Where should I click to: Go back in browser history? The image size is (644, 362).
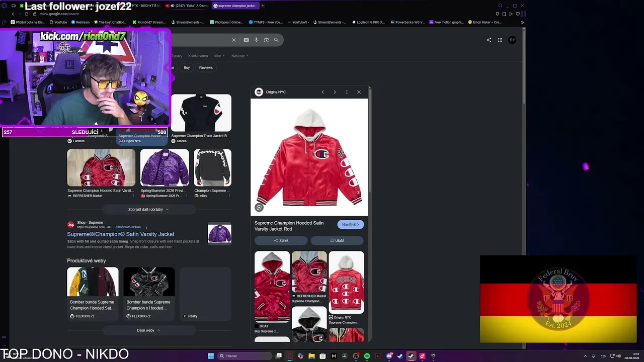[x=13, y=14]
